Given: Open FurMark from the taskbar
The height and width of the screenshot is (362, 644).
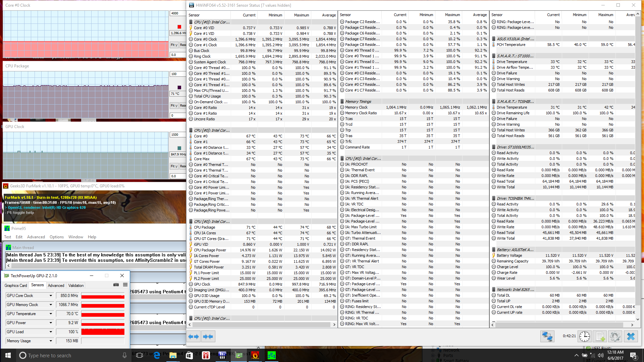Looking at the screenshot, I should pos(255,355).
